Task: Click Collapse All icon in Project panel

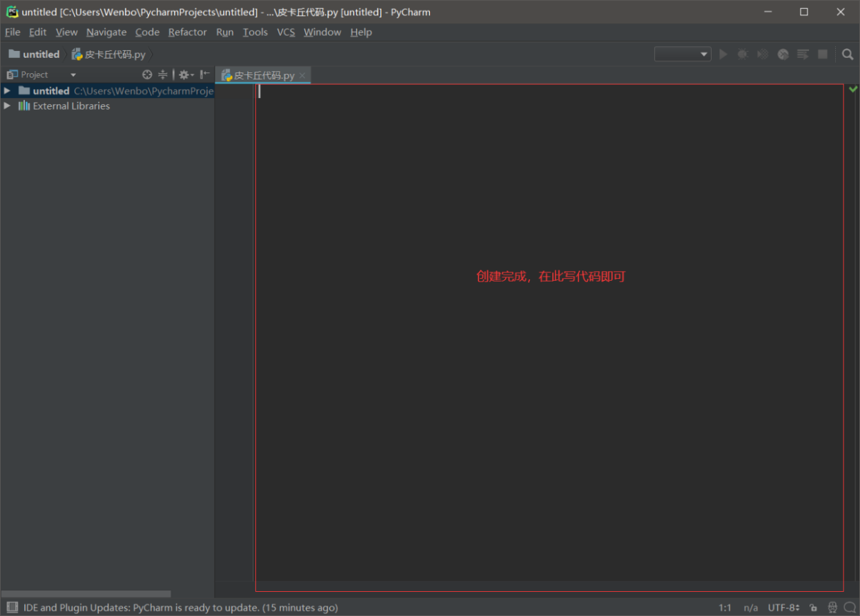Action: pyautogui.click(x=163, y=74)
